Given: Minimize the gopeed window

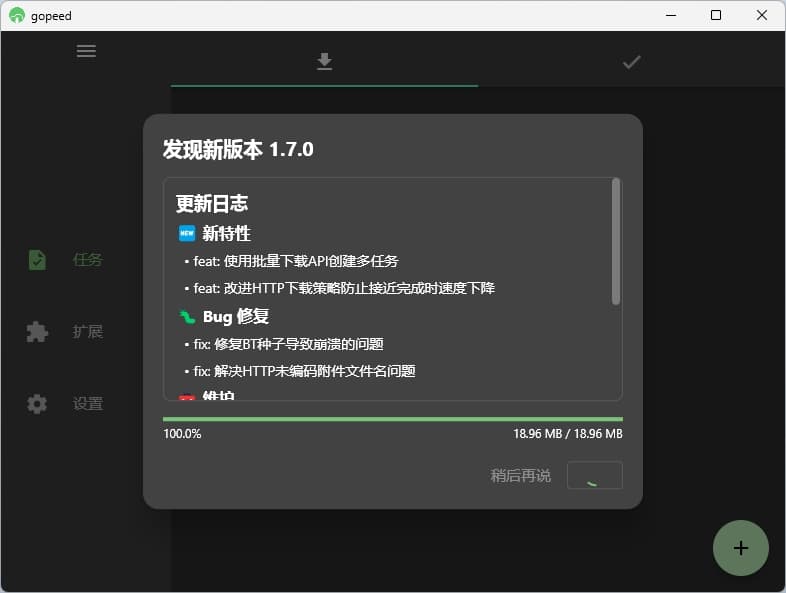Looking at the screenshot, I should [x=671, y=16].
